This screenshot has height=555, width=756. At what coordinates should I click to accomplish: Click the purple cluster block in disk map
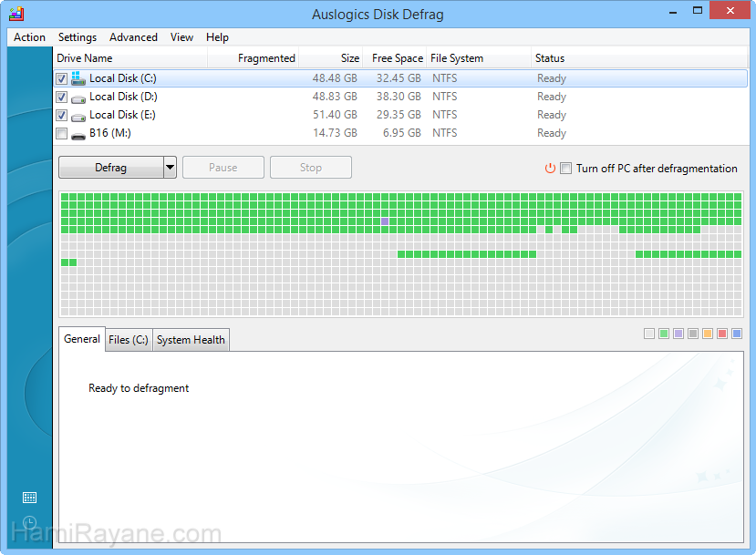385,221
